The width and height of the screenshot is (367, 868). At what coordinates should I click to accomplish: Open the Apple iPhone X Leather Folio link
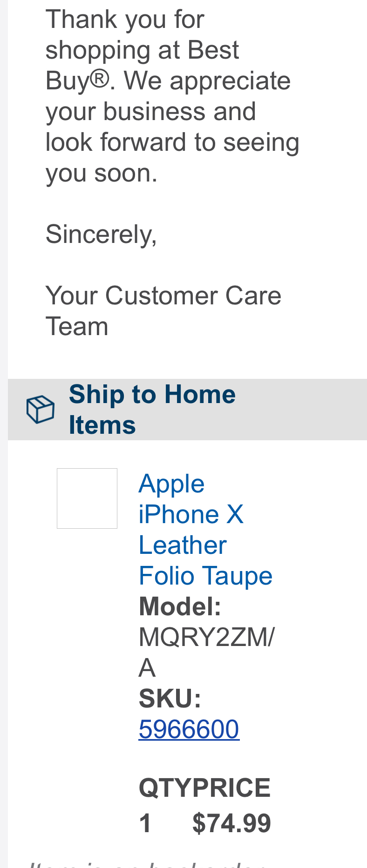205,530
